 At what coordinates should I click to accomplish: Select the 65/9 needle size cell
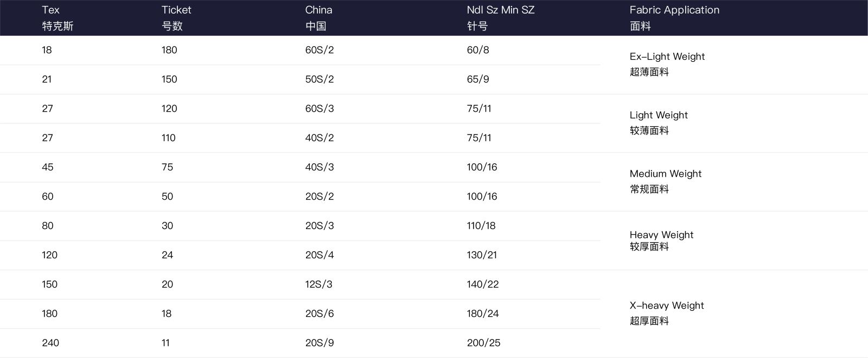[x=477, y=79]
